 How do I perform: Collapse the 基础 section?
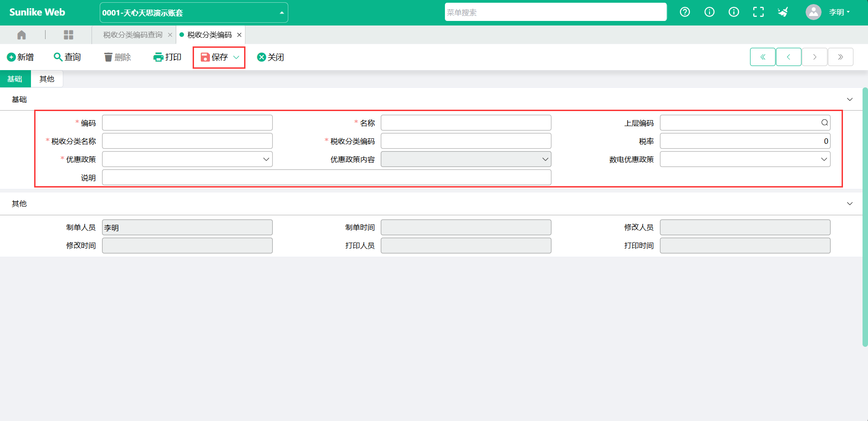(850, 99)
